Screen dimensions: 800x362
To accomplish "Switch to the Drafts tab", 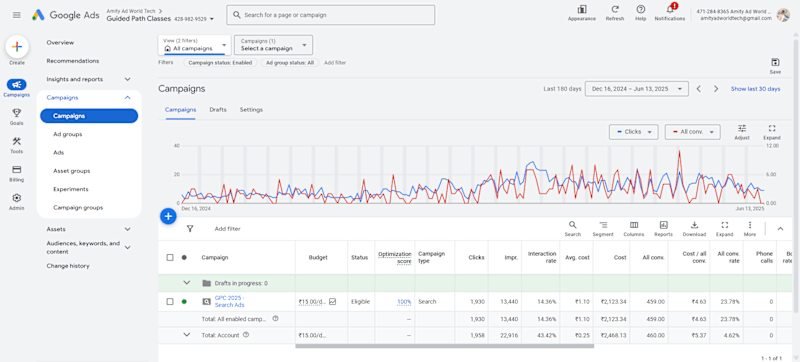I will point(218,110).
